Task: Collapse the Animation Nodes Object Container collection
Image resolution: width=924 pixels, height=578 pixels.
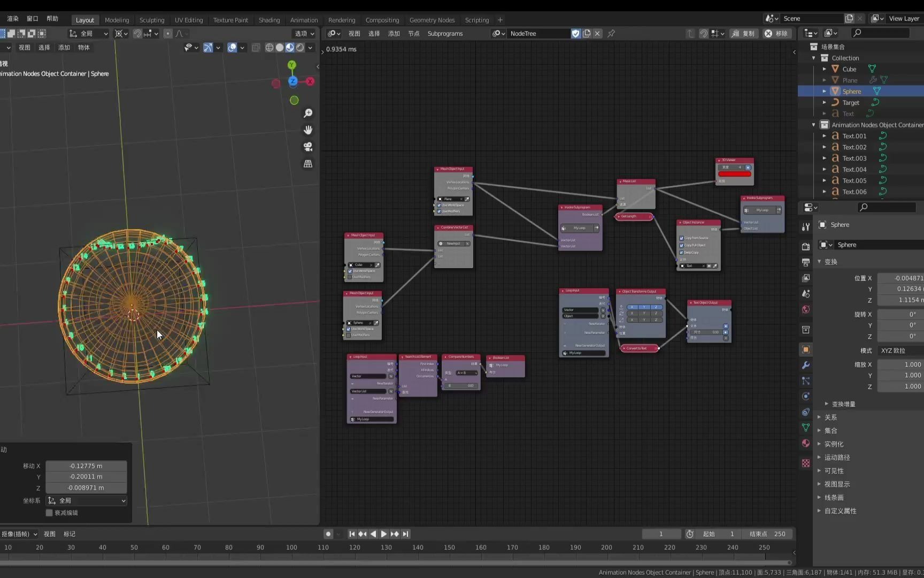Action: pyautogui.click(x=814, y=125)
